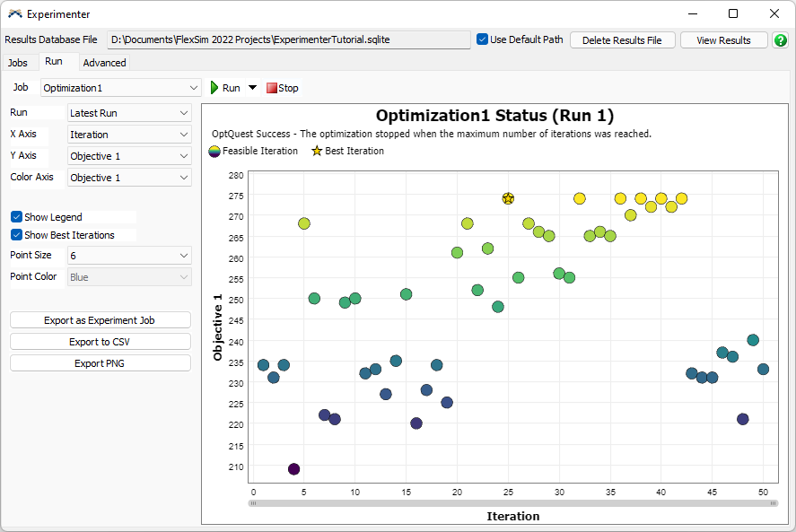The image size is (796, 532).
Task: Click the red Stop icon
Action: 272,88
